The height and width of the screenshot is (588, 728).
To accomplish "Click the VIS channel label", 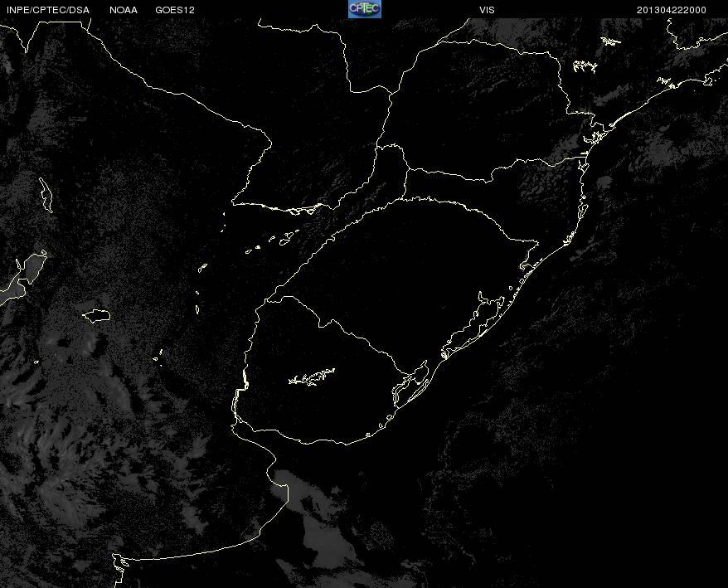I will [x=487, y=10].
